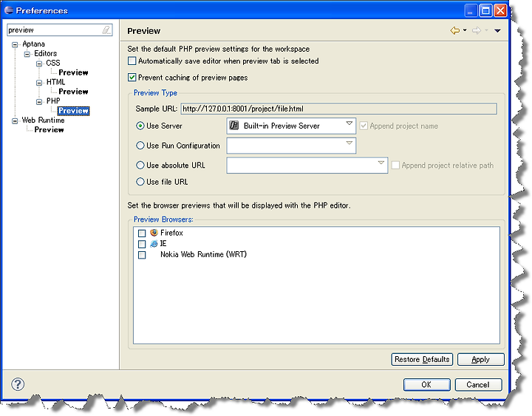Screen dimensions: 532x416
Task: Select Preview under CSS
Action: 73,72
